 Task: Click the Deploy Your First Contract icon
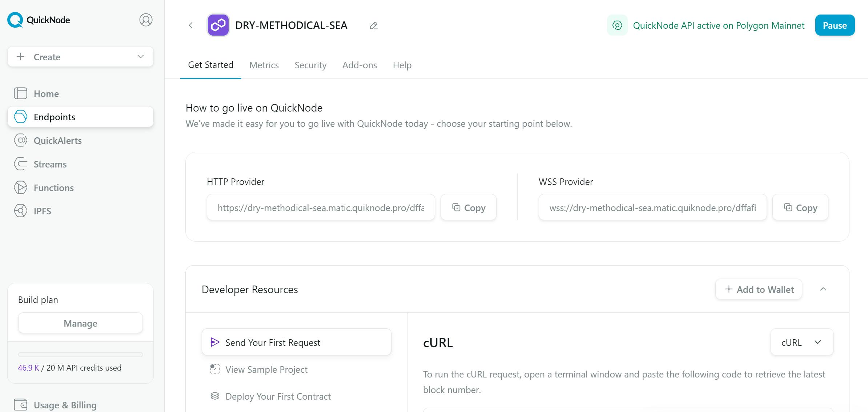[215, 396]
